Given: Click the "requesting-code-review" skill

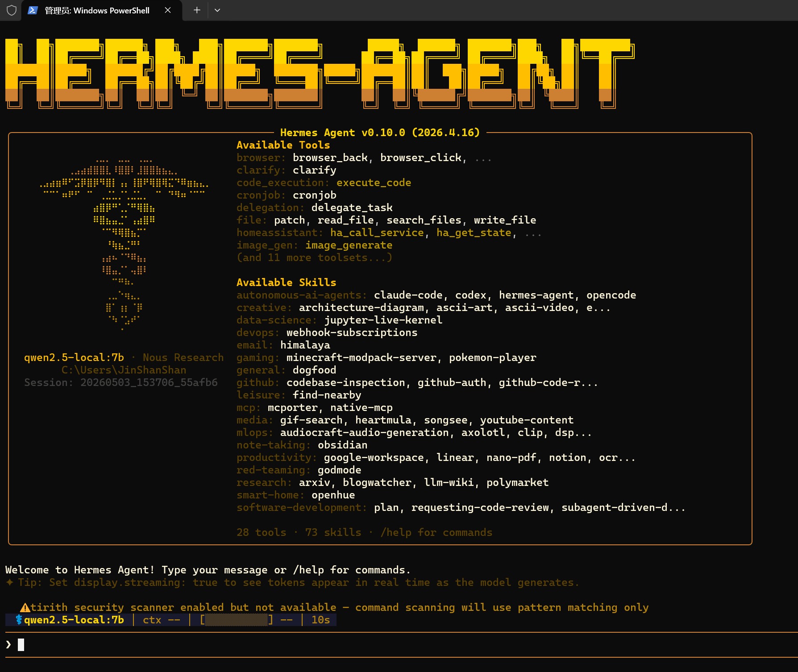Looking at the screenshot, I should tap(480, 507).
